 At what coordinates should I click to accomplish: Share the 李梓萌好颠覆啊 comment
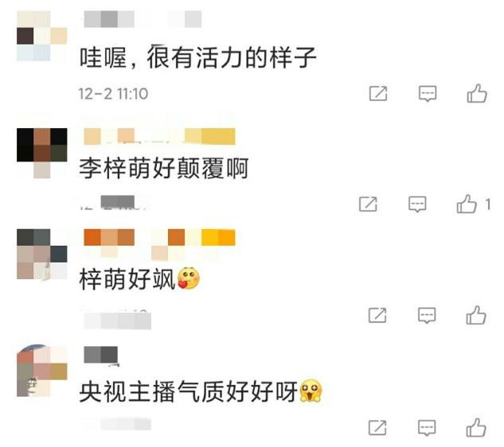[368, 204]
